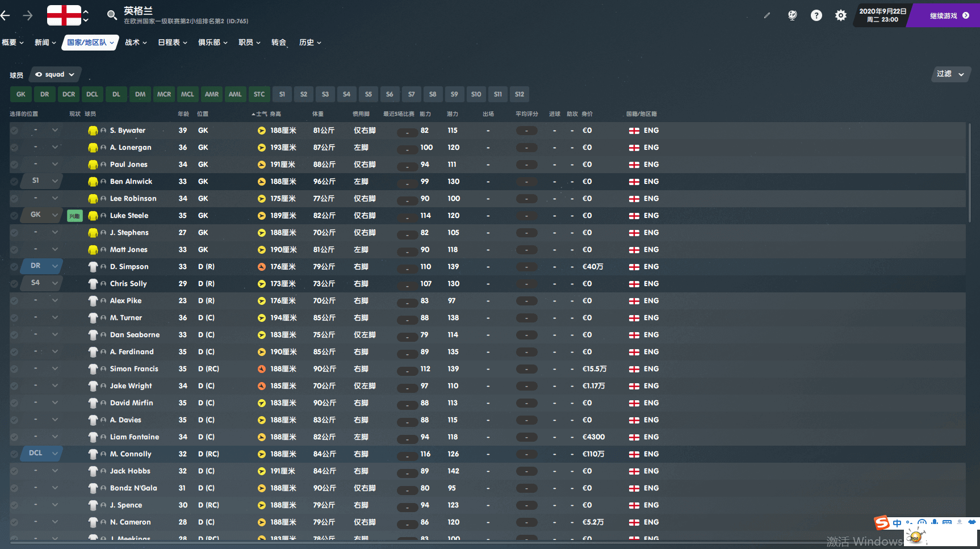Select the STC position button
Screen dimensions: 980x549
click(x=259, y=94)
